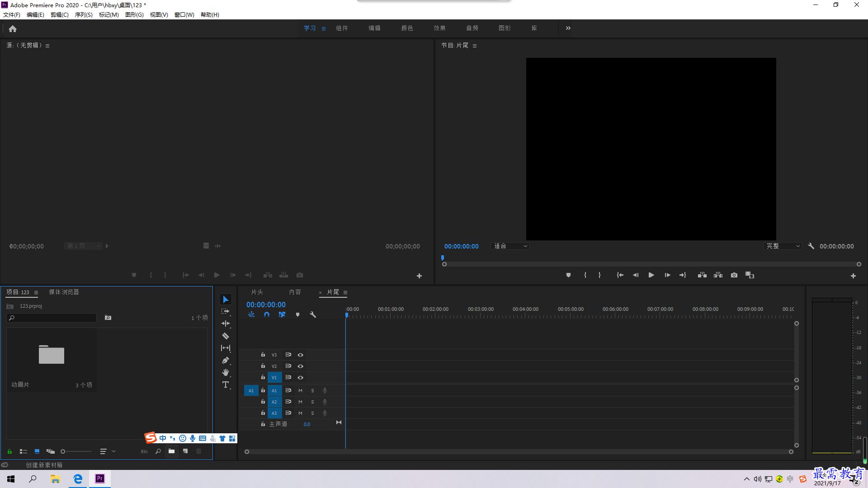Screen dimensions: 868x488
Task: Toggle V2 track output eye
Action: [300, 366]
